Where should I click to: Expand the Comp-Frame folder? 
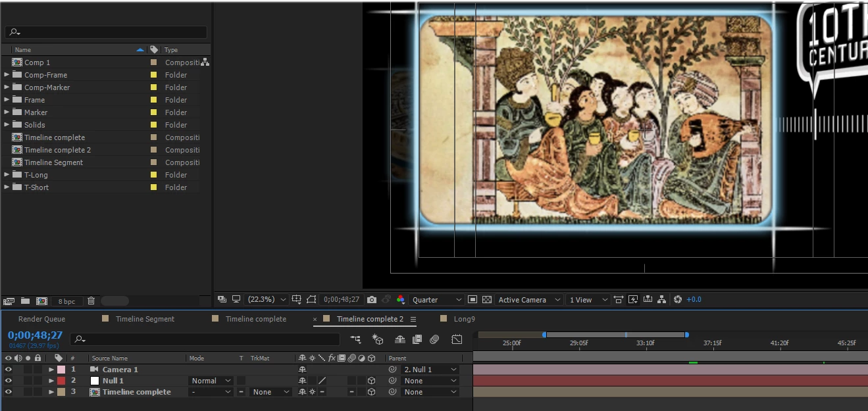point(7,74)
